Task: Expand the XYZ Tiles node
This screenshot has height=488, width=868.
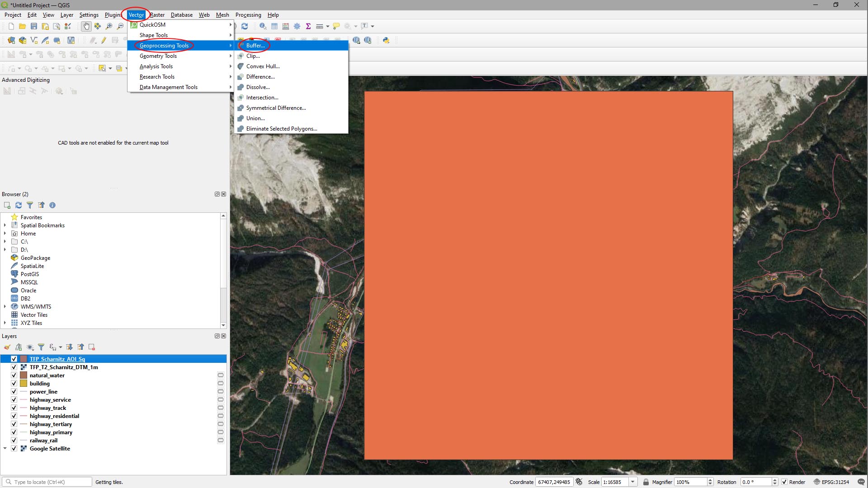Action: pos(5,323)
